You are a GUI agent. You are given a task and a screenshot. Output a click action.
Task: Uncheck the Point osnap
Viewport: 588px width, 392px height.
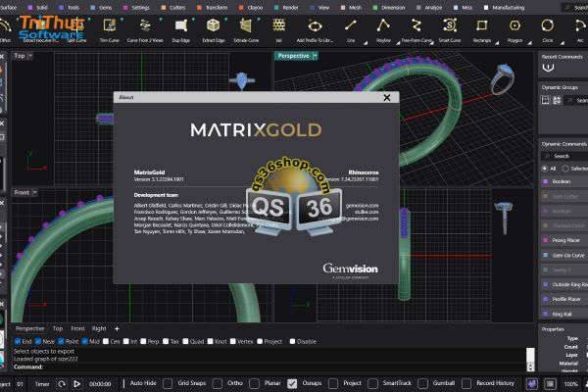point(61,341)
